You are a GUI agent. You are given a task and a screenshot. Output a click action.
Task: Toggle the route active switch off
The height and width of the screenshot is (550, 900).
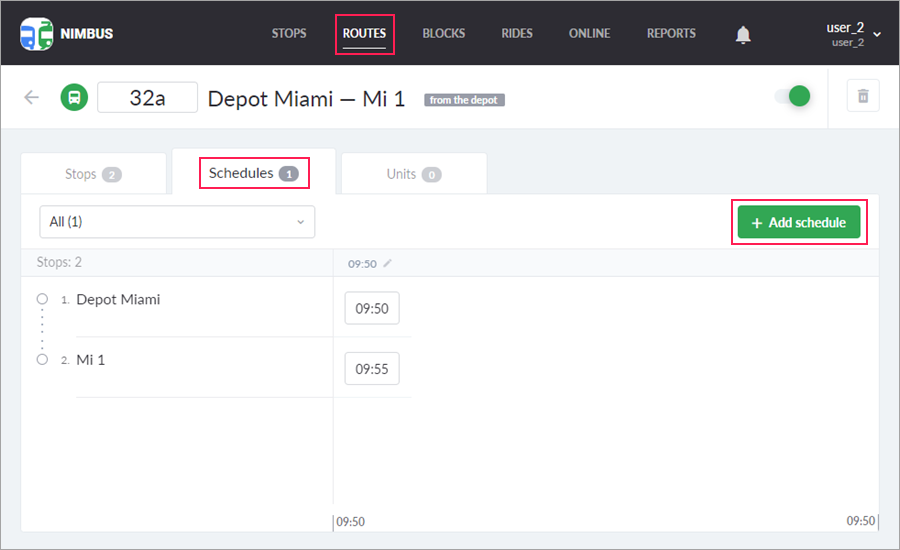(793, 96)
